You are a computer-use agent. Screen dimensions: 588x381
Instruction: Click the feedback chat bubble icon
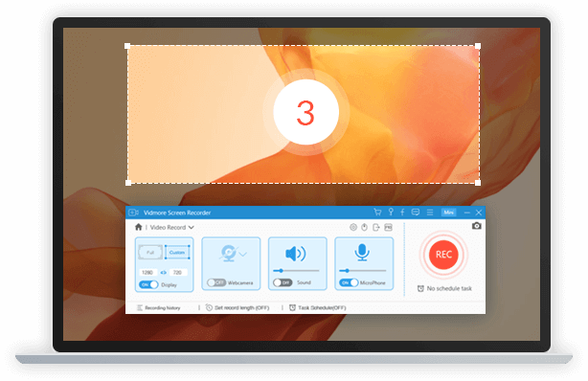click(x=416, y=213)
